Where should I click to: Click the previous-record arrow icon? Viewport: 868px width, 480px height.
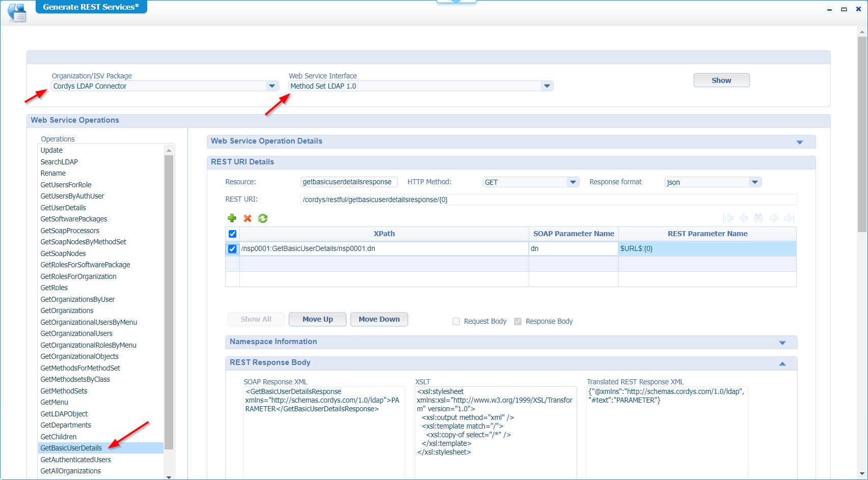click(744, 218)
